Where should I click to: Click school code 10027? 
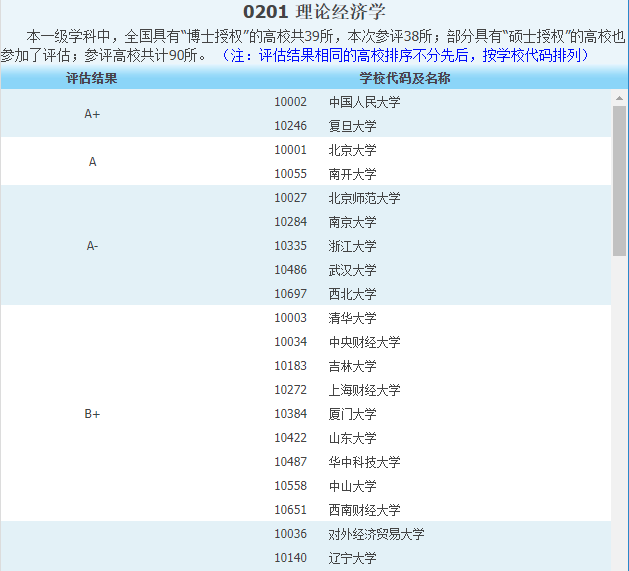click(x=290, y=198)
